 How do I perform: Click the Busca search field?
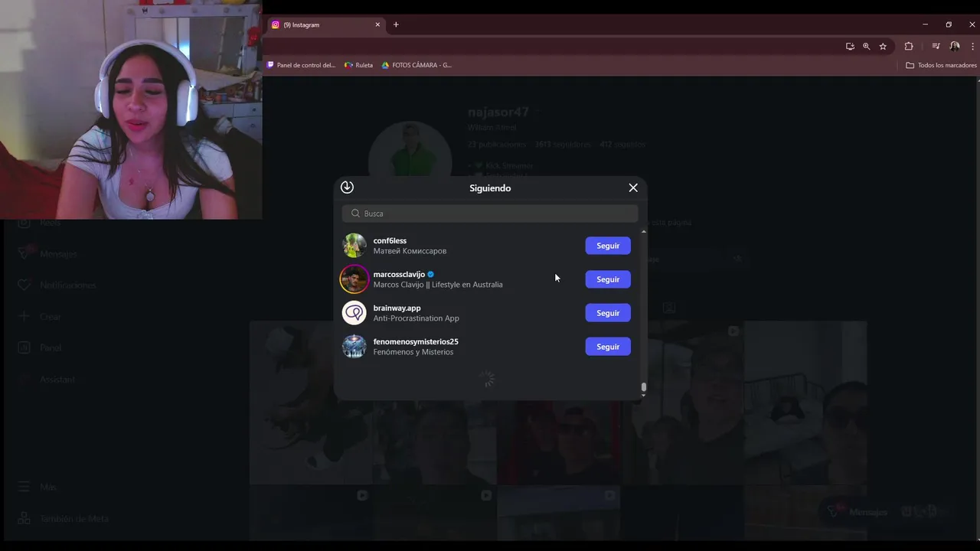(x=490, y=214)
